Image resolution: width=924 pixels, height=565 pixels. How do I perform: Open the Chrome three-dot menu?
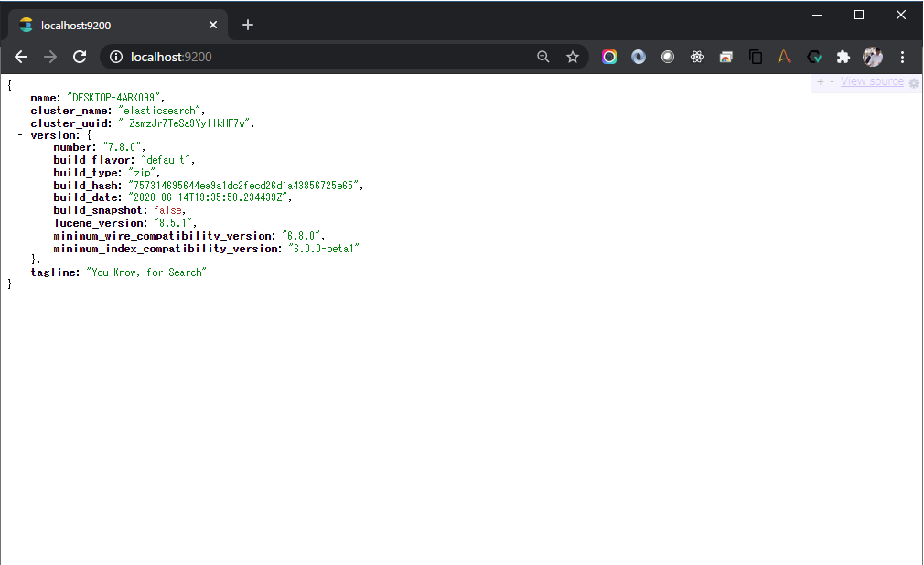pos(902,57)
